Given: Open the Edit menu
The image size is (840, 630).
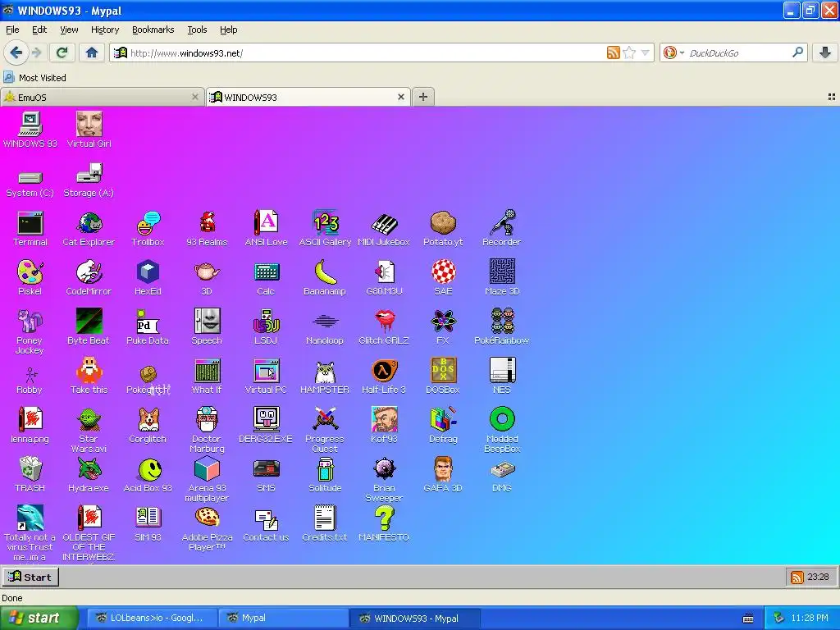Looking at the screenshot, I should coord(39,30).
